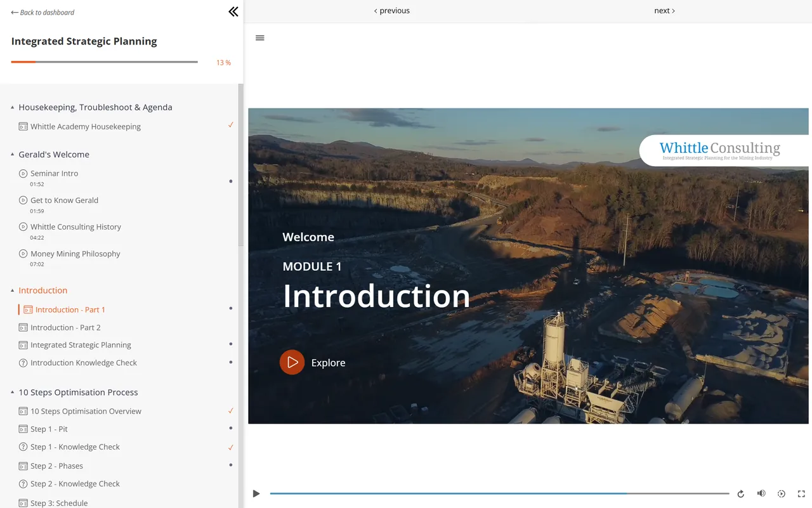Seek along the slide playback progress bar

(x=499, y=493)
